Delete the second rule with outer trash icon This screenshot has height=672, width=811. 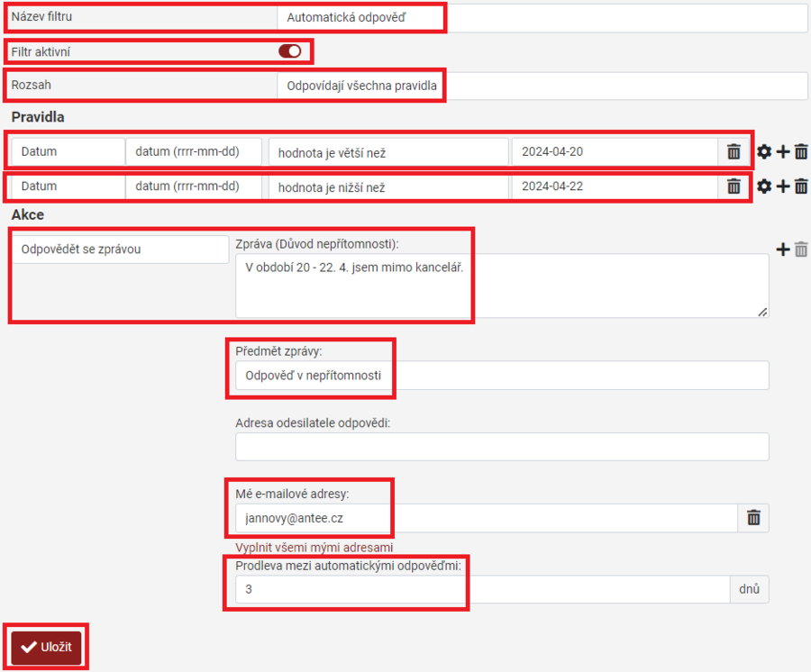(801, 186)
